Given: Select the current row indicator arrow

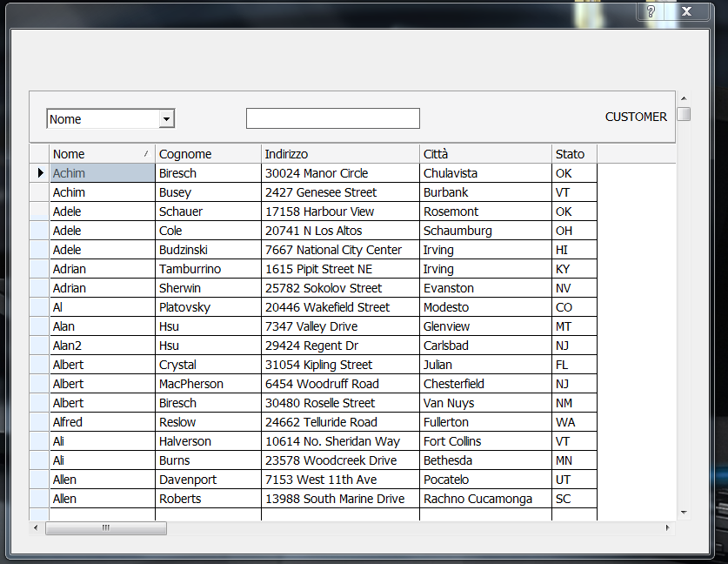Looking at the screenshot, I should [x=40, y=173].
